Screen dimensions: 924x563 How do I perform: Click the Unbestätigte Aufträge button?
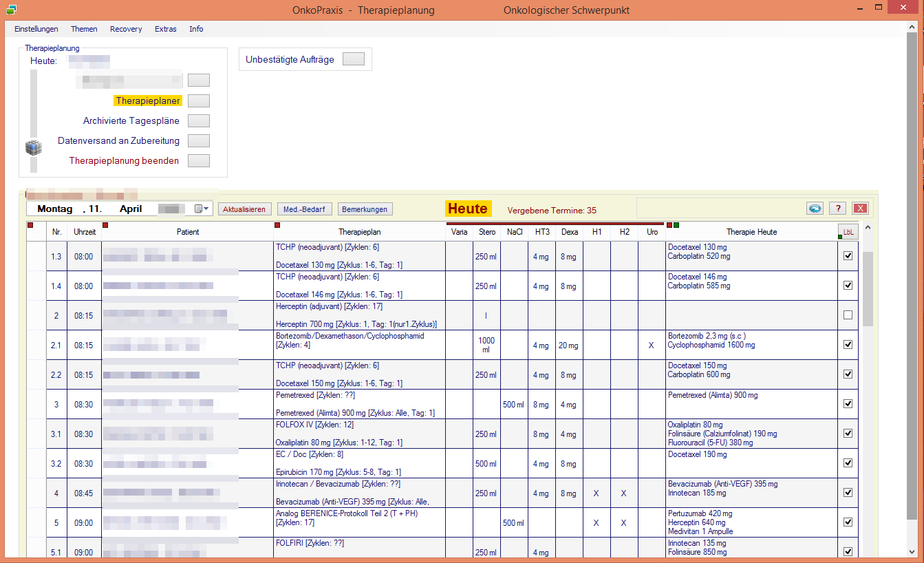353,59
